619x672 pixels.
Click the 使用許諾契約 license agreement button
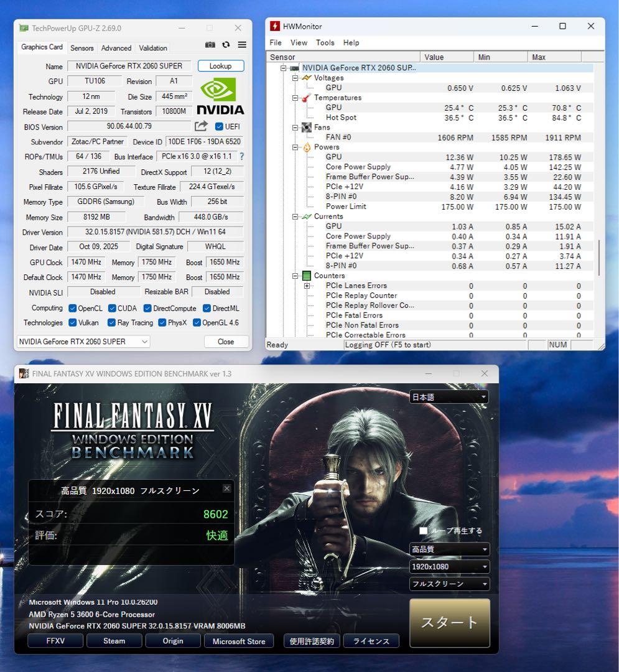(x=312, y=641)
